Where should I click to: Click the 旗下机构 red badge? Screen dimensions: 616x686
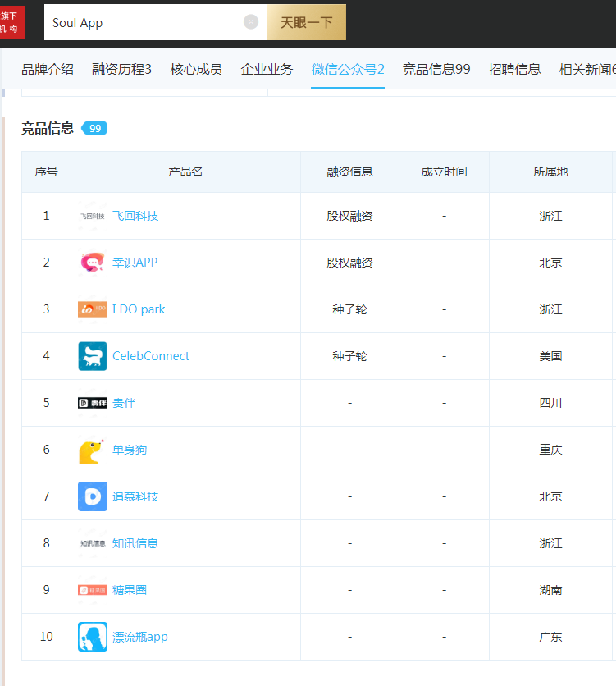(x=11, y=22)
